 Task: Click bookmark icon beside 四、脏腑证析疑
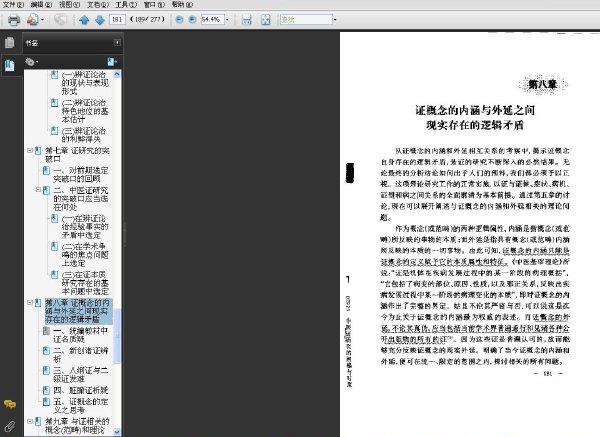[x=46, y=390]
